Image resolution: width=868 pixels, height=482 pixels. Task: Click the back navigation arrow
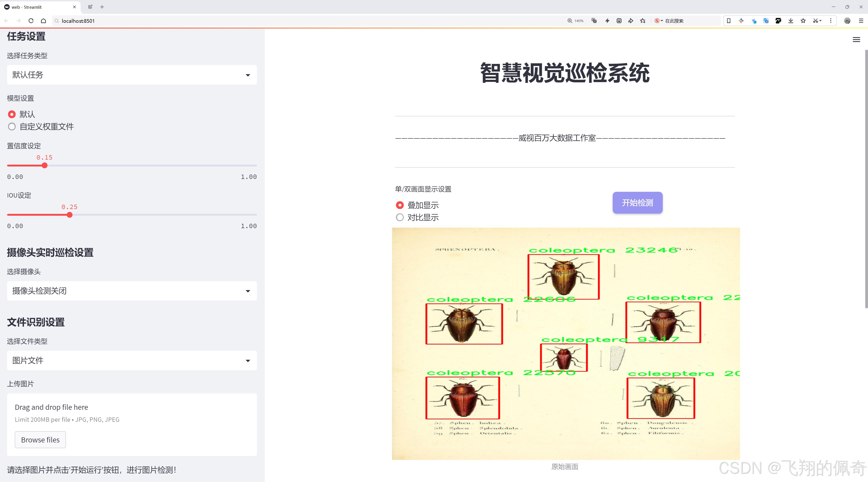click(x=6, y=21)
